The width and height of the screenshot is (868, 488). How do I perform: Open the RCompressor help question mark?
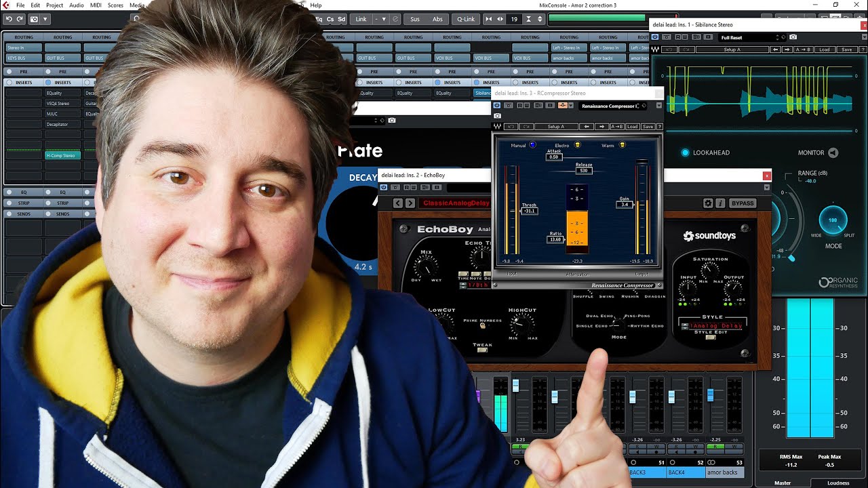(x=659, y=127)
